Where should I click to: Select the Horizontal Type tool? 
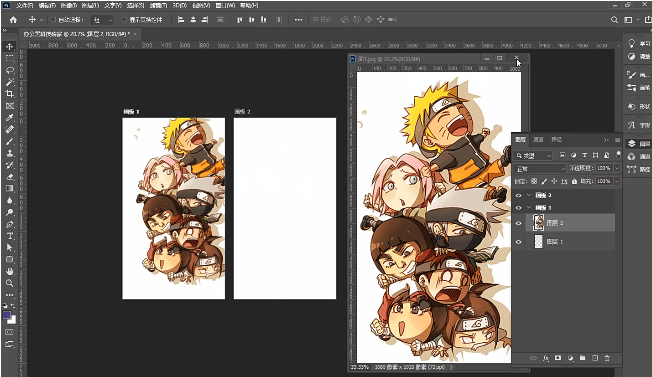point(10,236)
